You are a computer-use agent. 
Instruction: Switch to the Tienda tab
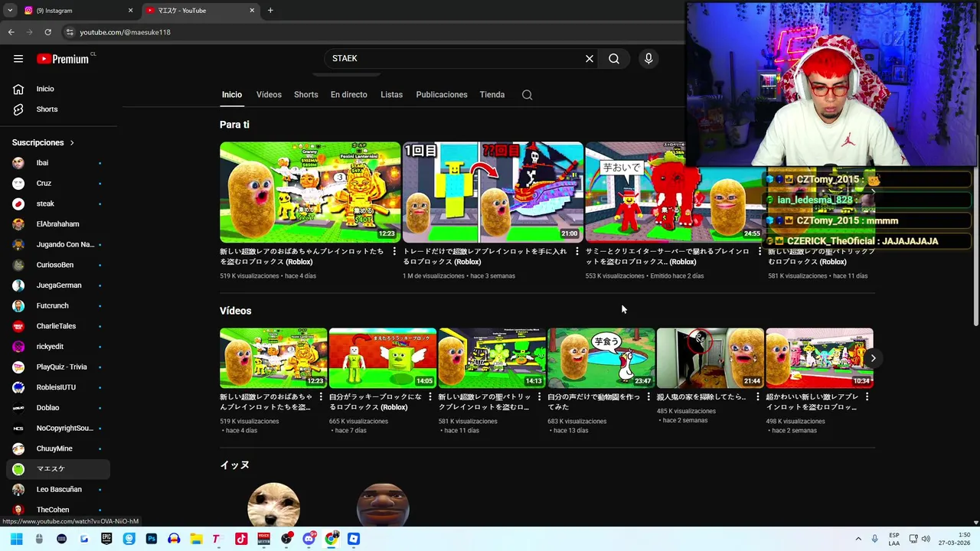[492, 95]
